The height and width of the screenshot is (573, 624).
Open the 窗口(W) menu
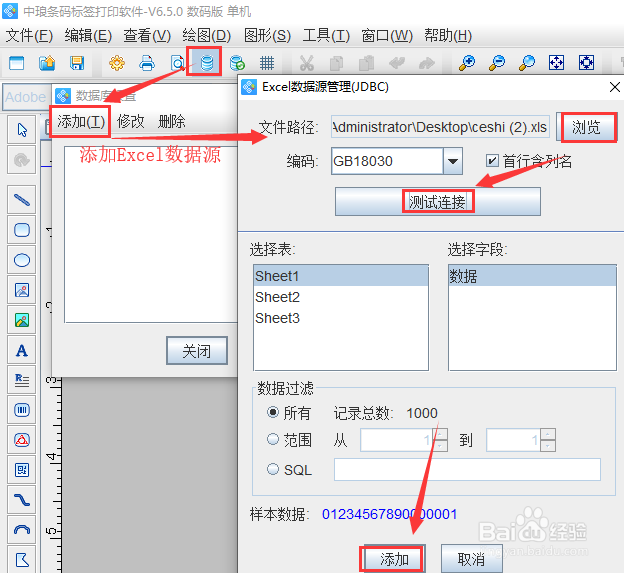387,36
